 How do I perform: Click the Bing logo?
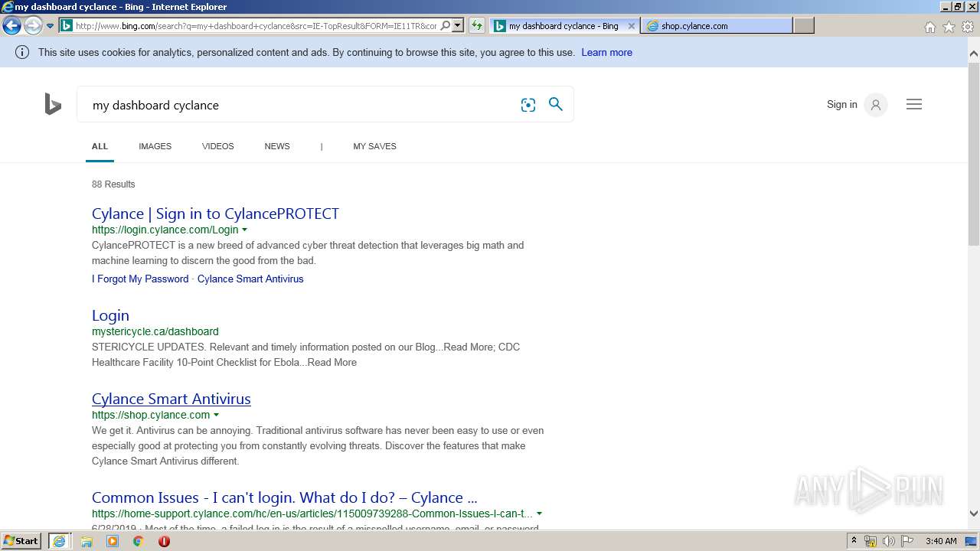coord(53,104)
